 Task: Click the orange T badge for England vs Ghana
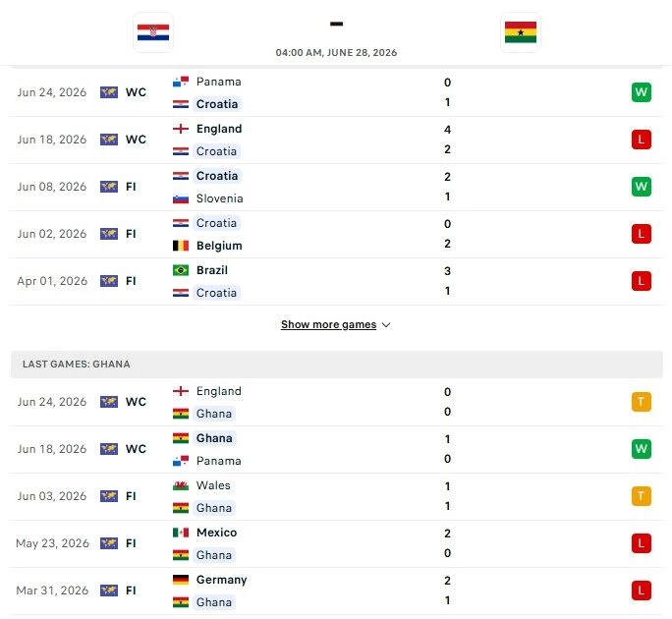click(x=642, y=402)
